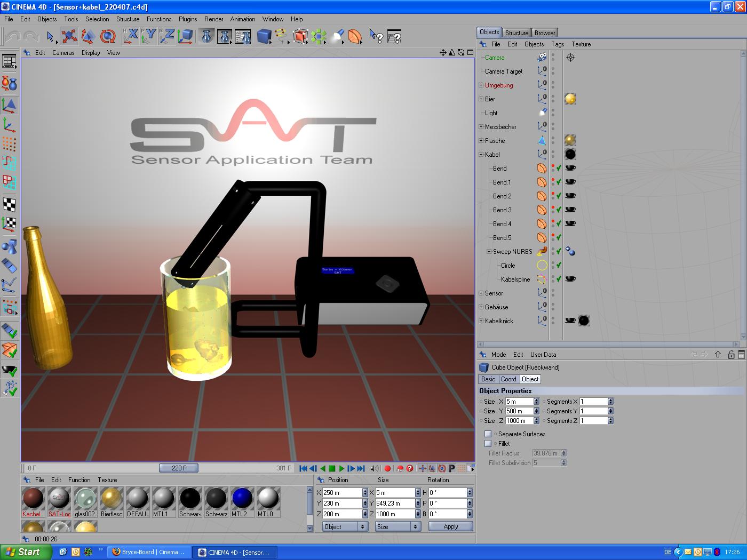Open the Plugins menu
The width and height of the screenshot is (747, 560).
pyautogui.click(x=187, y=19)
